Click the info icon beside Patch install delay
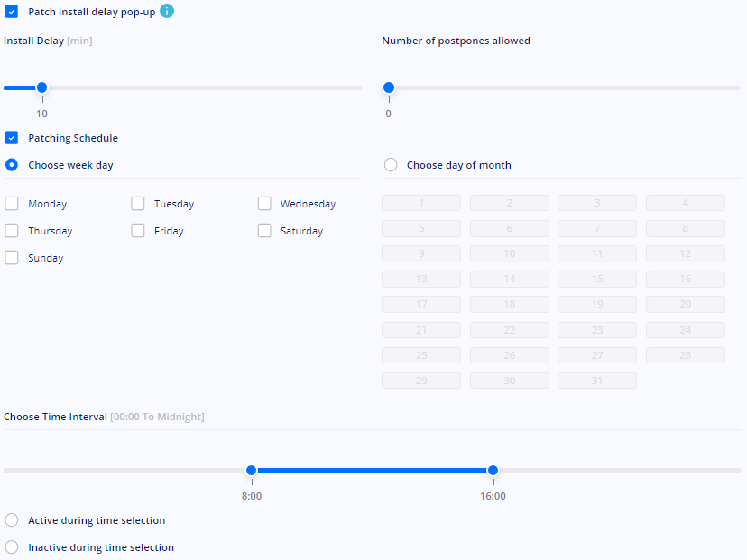 click(167, 12)
